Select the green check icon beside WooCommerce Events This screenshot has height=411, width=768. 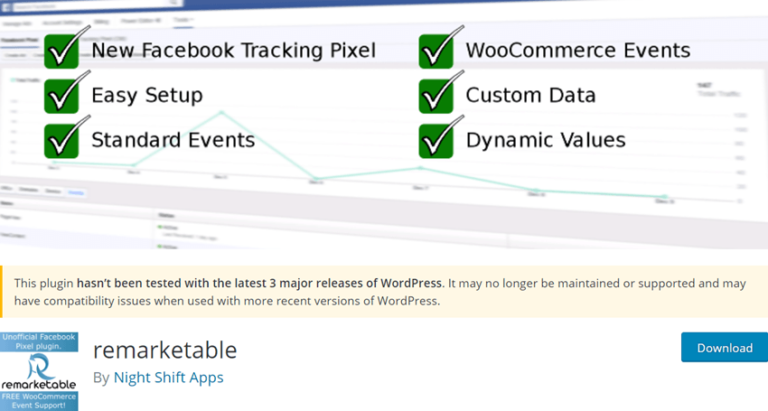437,50
